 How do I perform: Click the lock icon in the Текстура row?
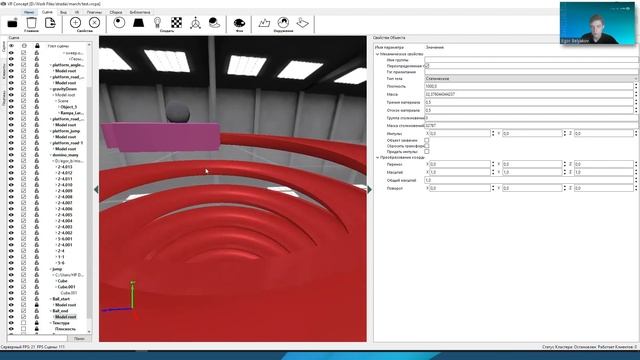tap(37, 323)
